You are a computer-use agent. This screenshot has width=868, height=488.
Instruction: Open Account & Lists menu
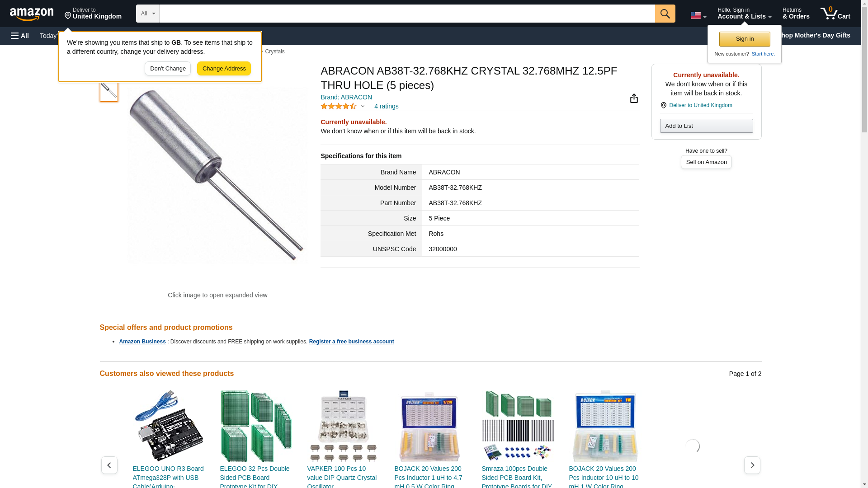pos(744,14)
